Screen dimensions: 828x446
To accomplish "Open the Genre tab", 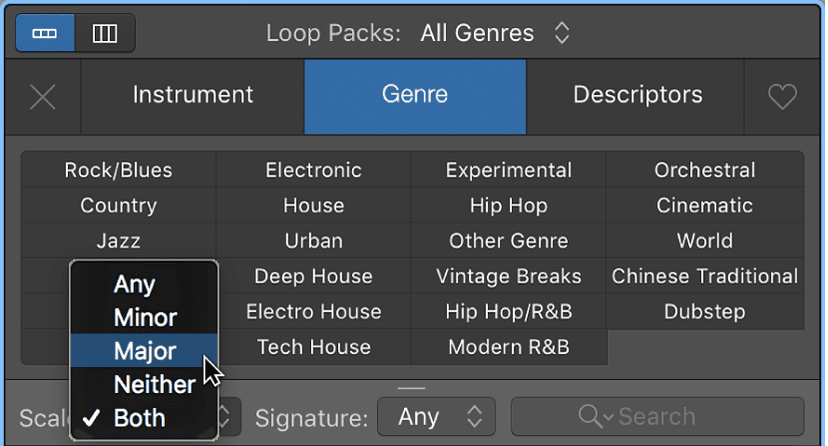I will point(415,97).
